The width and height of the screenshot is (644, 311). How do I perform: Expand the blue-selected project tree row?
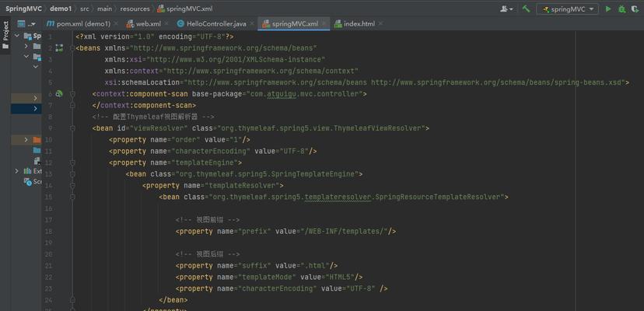(35, 109)
